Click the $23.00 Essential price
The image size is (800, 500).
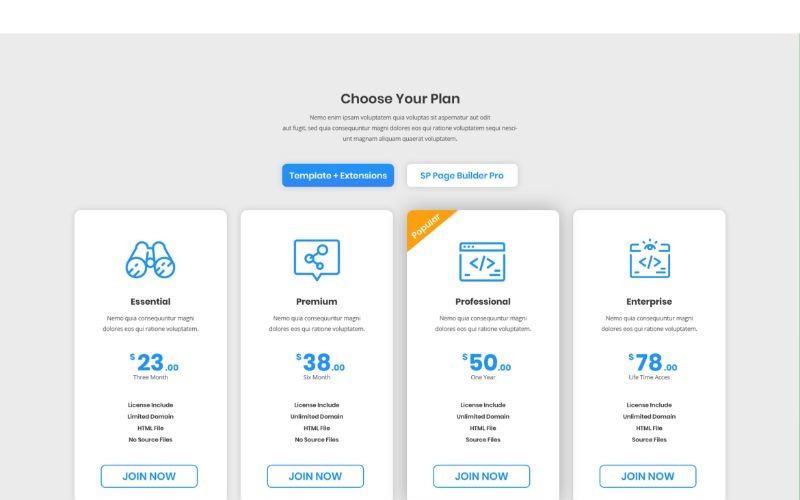tap(153, 363)
